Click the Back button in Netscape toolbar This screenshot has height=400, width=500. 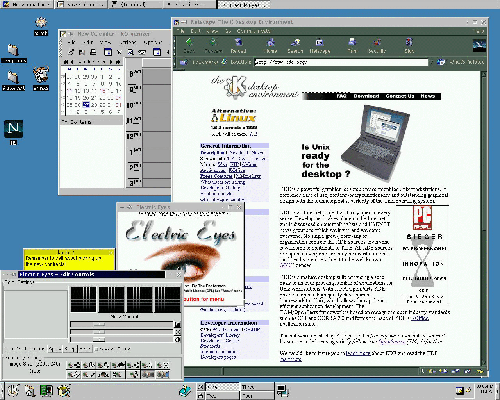(x=189, y=46)
